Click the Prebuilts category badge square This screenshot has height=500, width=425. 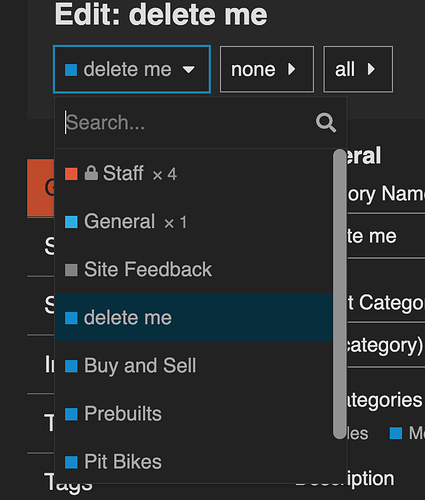click(x=71, y=414)
